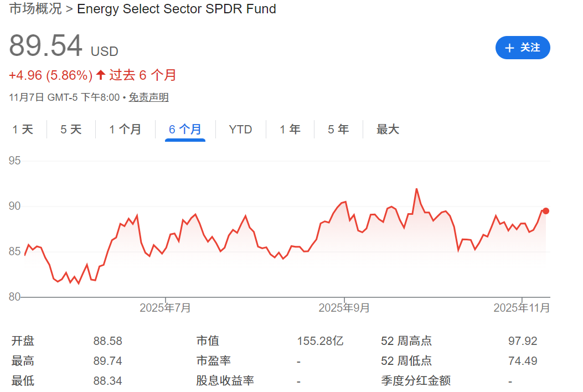The width and height of the screenshot is (583, 392).
Task: Click the Energy Select Sector SPDR Fund title
Action: (177, 9)
